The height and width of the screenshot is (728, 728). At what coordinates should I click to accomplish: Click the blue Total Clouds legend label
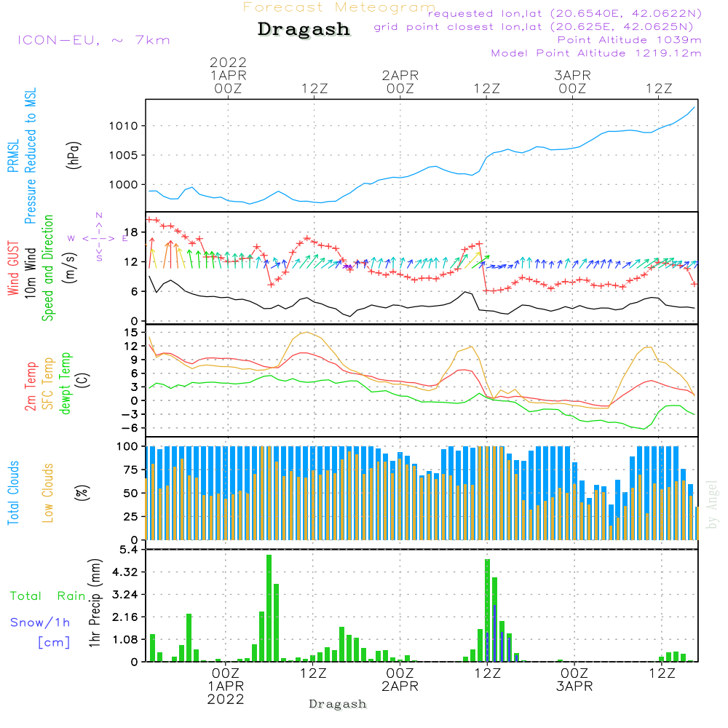point(12,493)
